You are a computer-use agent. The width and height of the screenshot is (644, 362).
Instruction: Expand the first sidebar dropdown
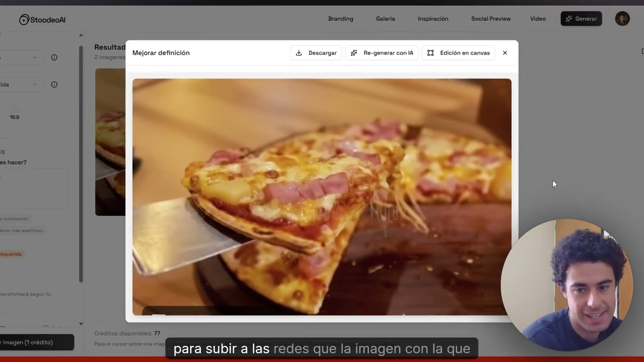[x=20, y=57]
